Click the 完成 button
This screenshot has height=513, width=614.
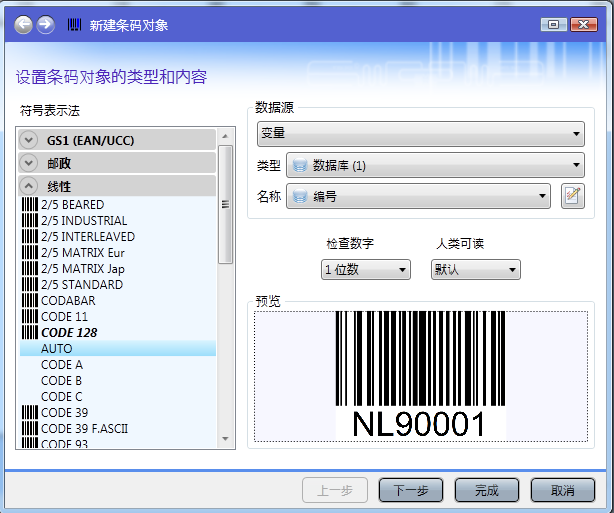pos(487,490)
